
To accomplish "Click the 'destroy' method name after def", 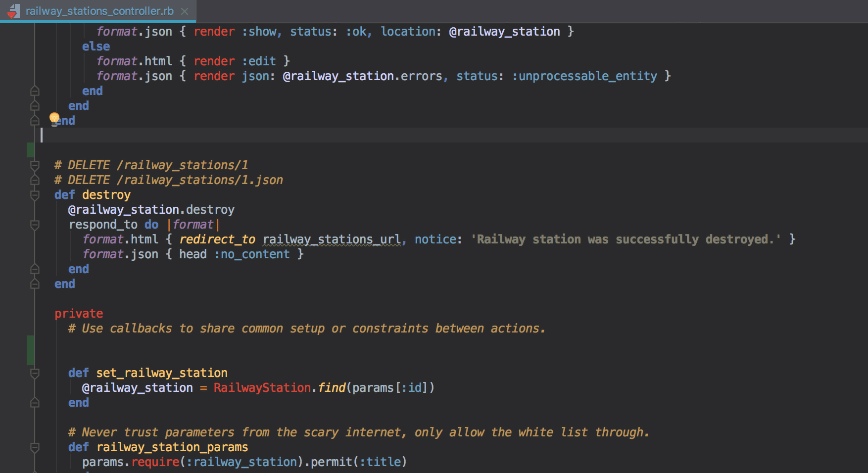I will (x=106, y=195).
